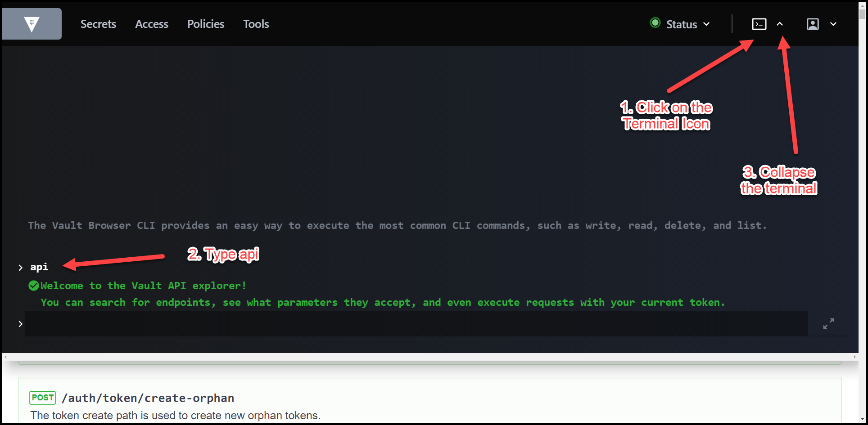
Task: Open the user menu dropdown arrow
Action: (x=833, y=24)
